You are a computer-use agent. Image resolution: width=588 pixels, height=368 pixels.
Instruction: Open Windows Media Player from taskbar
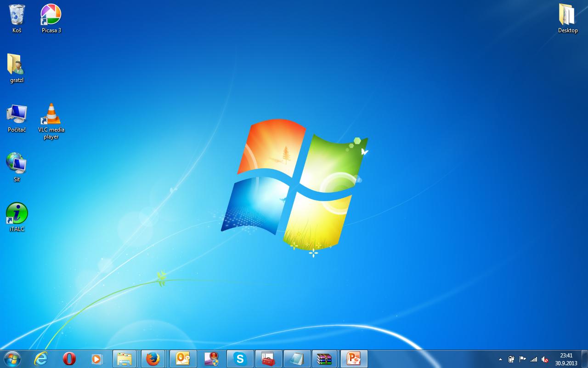tap(97, 359)
